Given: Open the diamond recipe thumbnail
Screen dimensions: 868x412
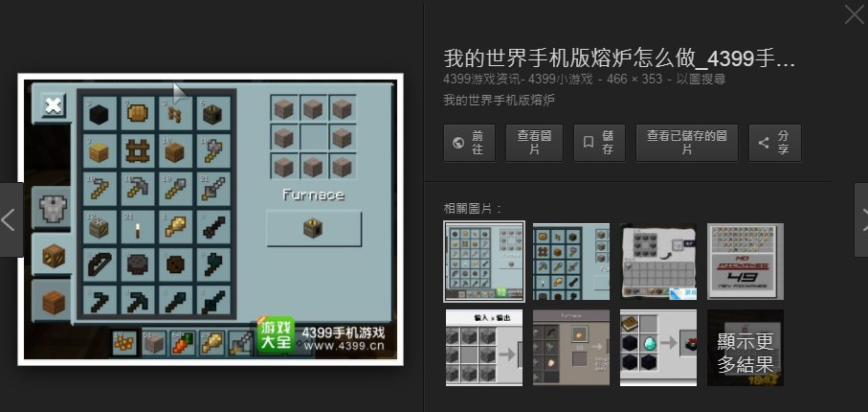Looking at the screenshot, I should 658,347.
